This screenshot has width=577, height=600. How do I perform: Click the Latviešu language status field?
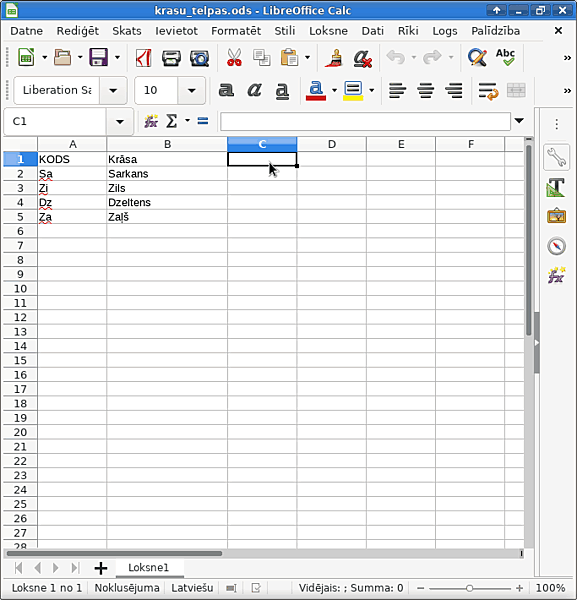[192, 588]
